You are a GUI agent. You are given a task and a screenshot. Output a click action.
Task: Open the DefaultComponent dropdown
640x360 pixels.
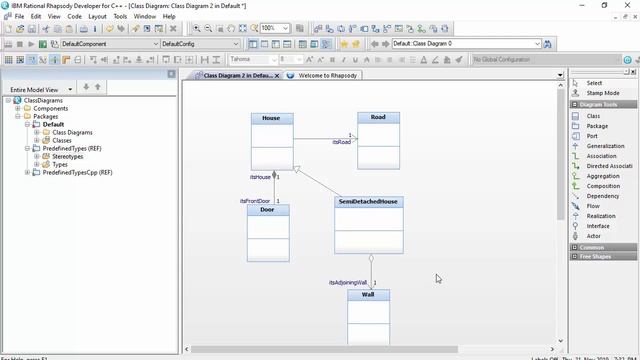point(156,44)
